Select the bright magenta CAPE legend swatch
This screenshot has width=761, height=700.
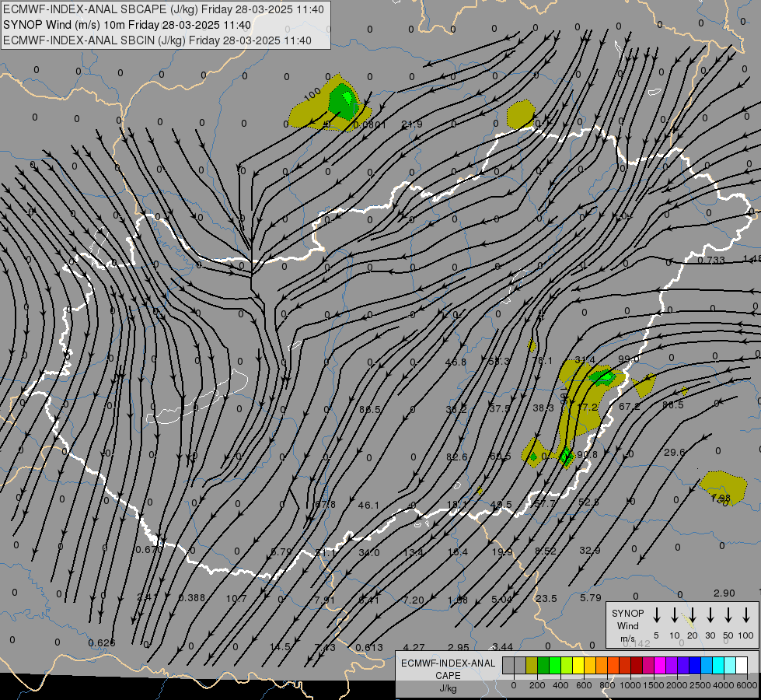tap(660, 666)
